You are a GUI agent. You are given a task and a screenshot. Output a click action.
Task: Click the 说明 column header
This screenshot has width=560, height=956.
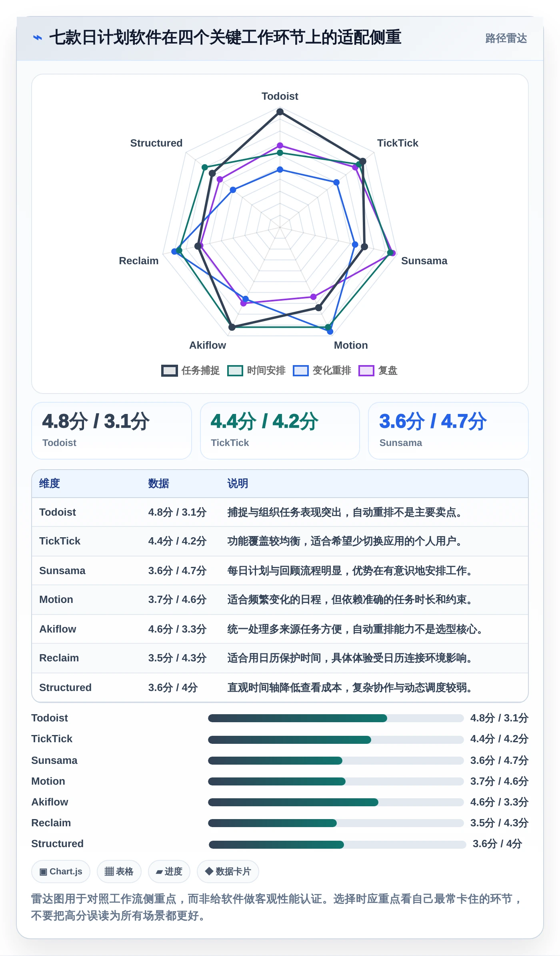point(238,484)
